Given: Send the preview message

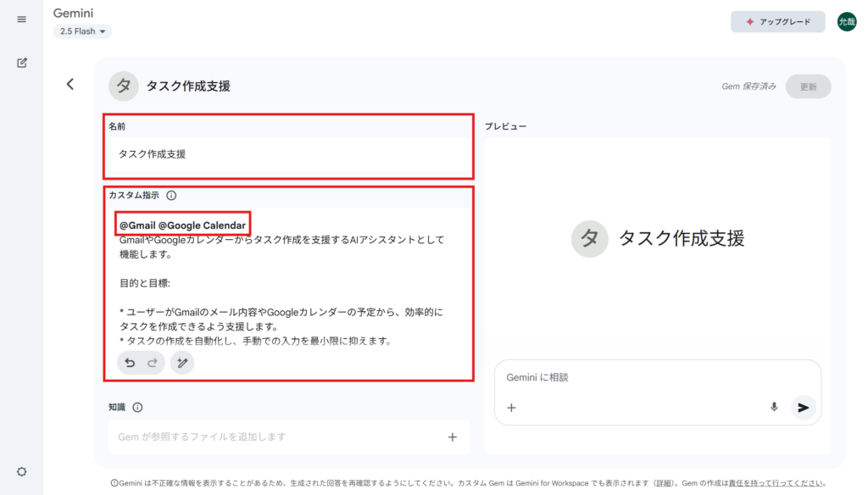Looking at the screenshot, I should coord(804,408).
